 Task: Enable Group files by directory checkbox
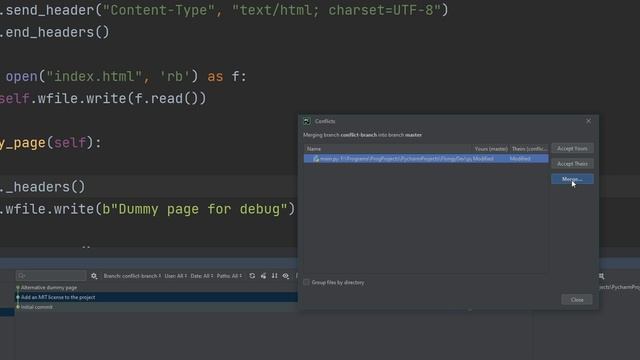pos(306,282)
